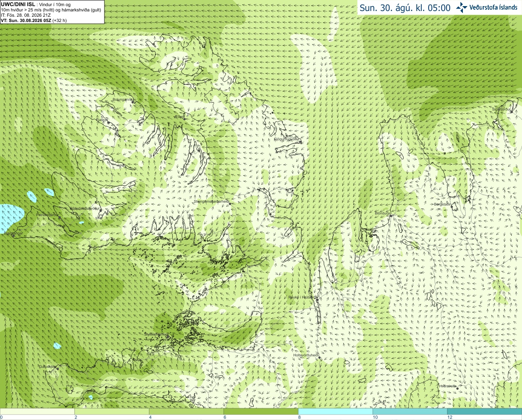Screen dimensions: 522x420
Task: Click the Siglufjörður station label
Action: click(x=502, y=109)
